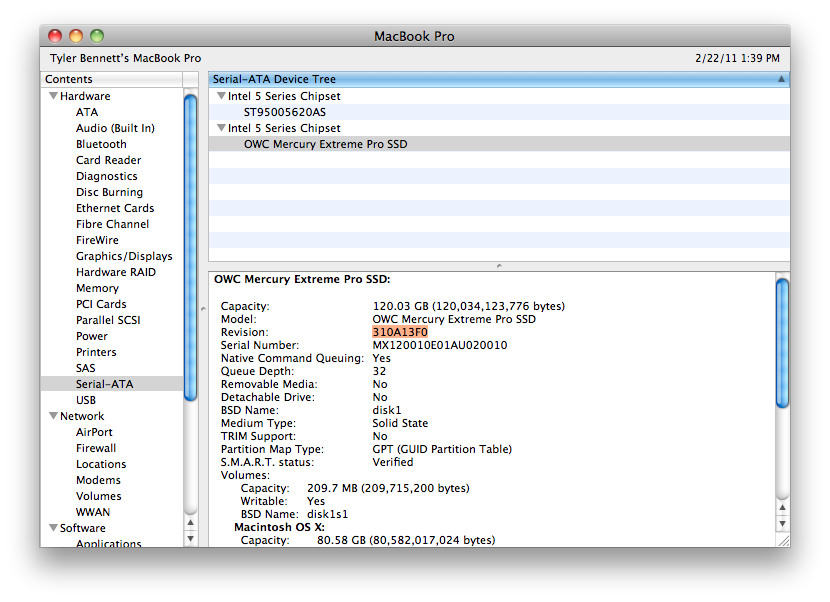The image size is (830, 602).
Task: Click Serial-ATA Device Tree column header
Action: (499, 79)
